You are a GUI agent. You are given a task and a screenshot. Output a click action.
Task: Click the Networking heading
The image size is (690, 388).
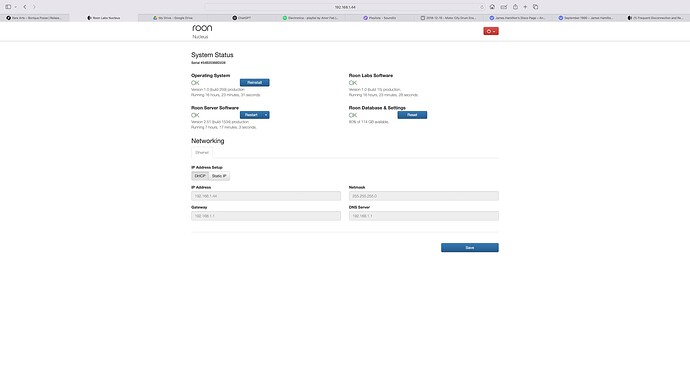click(x=208, y=141)
